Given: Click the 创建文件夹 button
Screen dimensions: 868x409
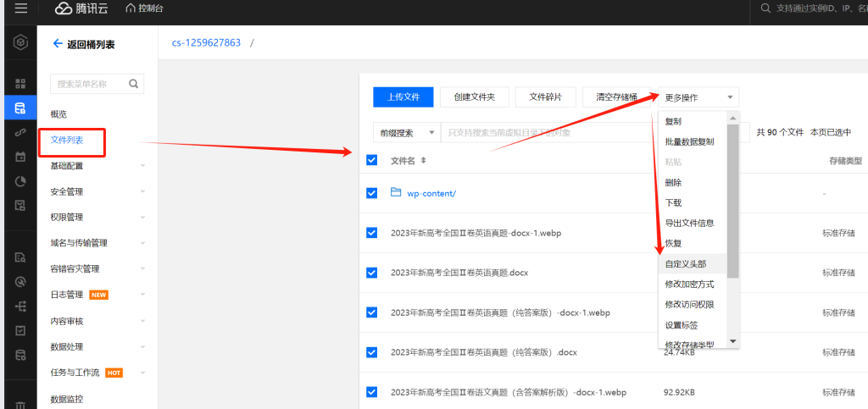Looking at the screenshot, I should (x=475, y=97).
